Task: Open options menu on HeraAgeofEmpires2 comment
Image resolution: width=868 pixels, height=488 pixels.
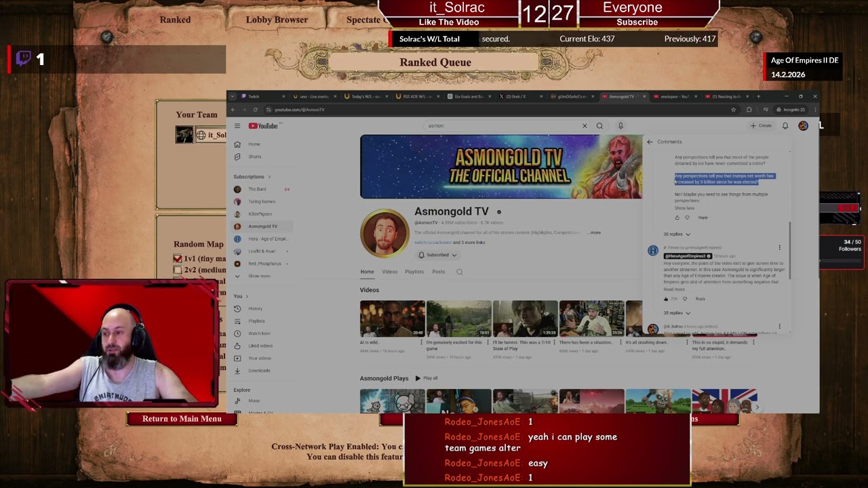Action: [x=779, y=248]
